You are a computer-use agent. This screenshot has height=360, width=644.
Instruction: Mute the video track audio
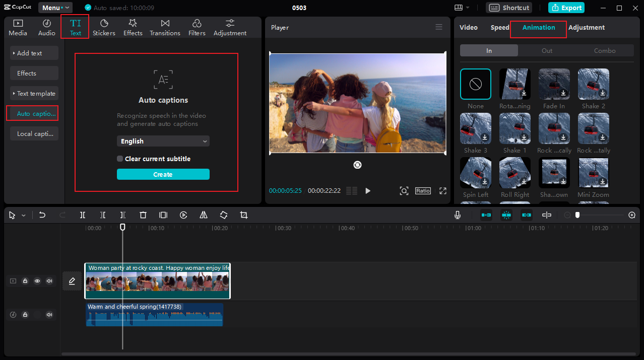49,281
